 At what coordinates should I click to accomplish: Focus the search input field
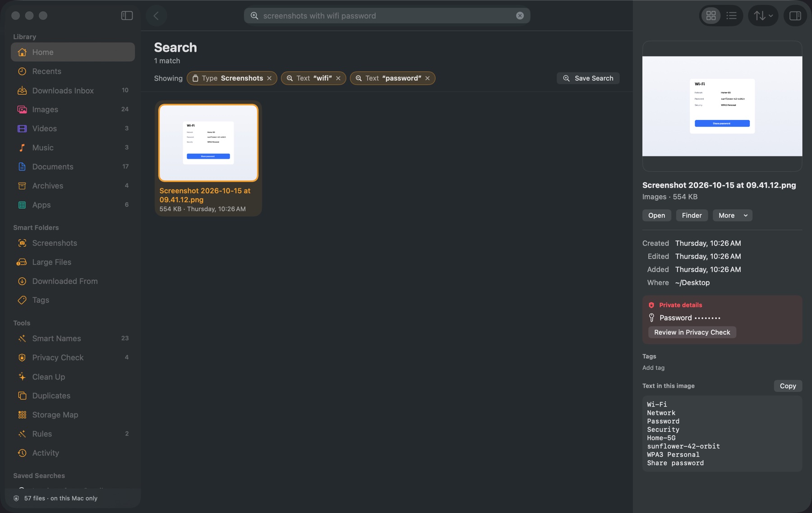387,16
